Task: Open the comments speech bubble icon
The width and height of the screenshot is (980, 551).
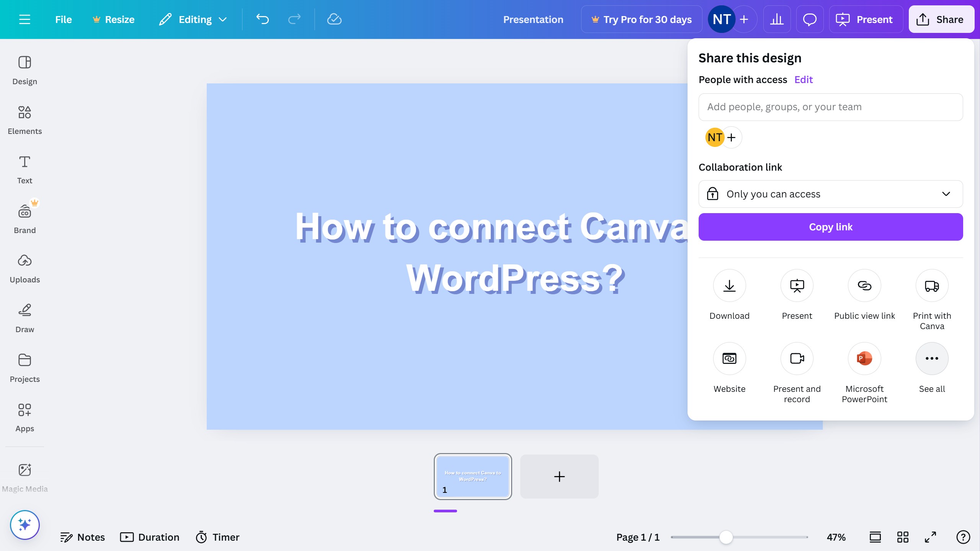Action: [x=810, y=19]
